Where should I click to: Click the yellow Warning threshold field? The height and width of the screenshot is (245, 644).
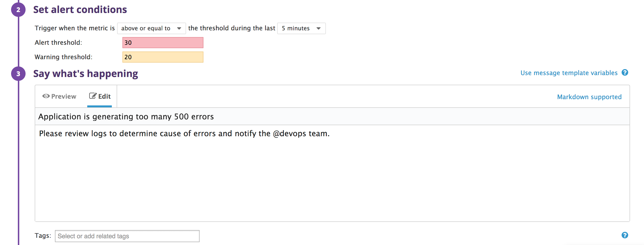[x=163, y=57]
